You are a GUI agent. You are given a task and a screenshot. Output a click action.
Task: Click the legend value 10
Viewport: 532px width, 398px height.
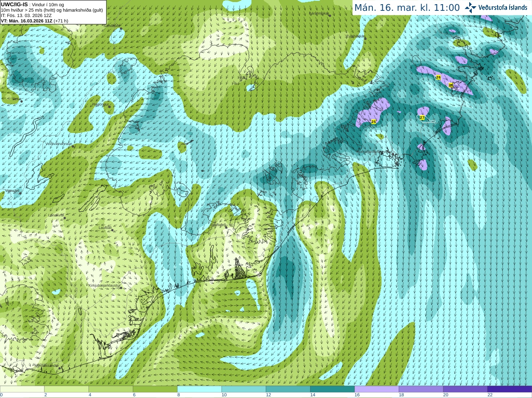[224, 395]
